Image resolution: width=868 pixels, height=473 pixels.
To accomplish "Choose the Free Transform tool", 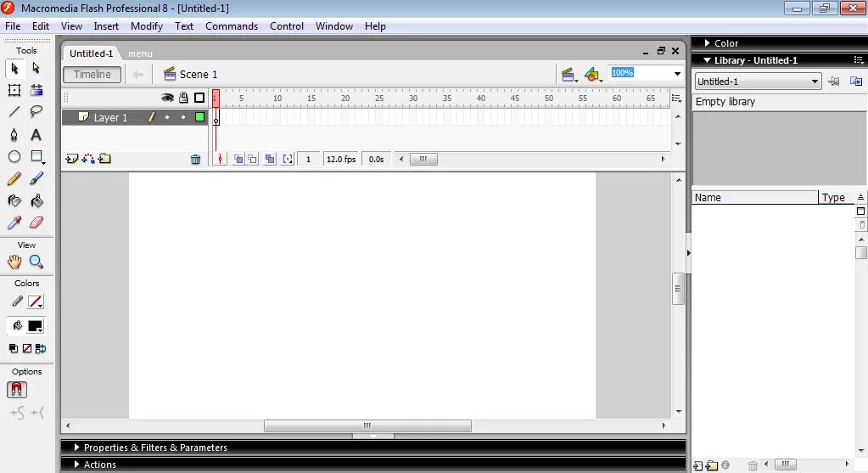I will (x=14, y=90).
